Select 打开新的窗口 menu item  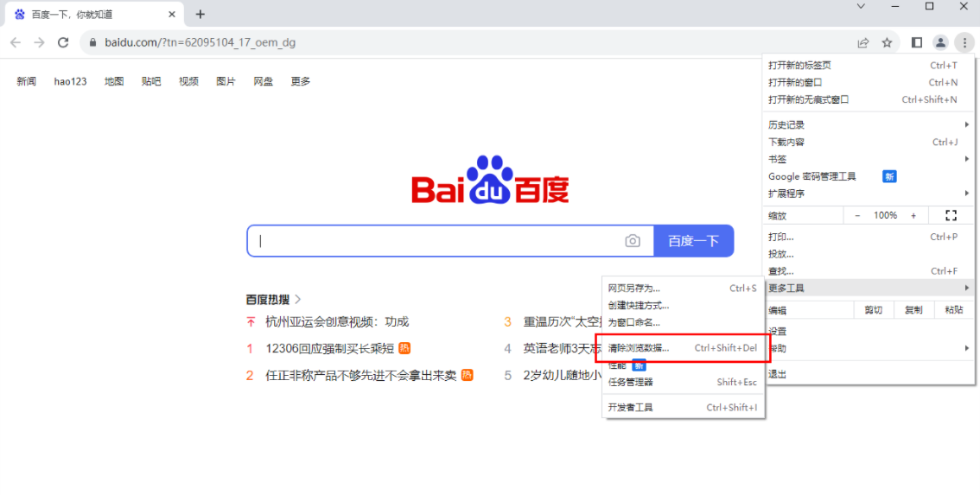869,83
